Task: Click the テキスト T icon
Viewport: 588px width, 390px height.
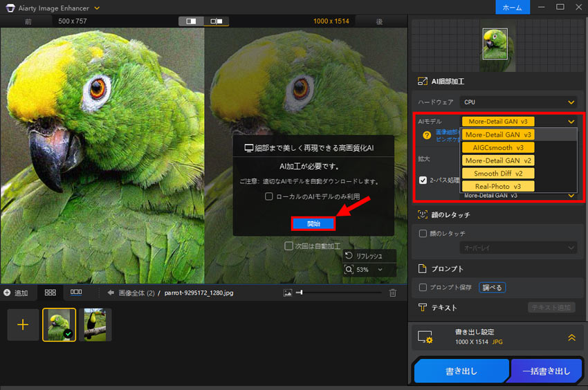Action: pyautogui.click(x=423, y=308)
